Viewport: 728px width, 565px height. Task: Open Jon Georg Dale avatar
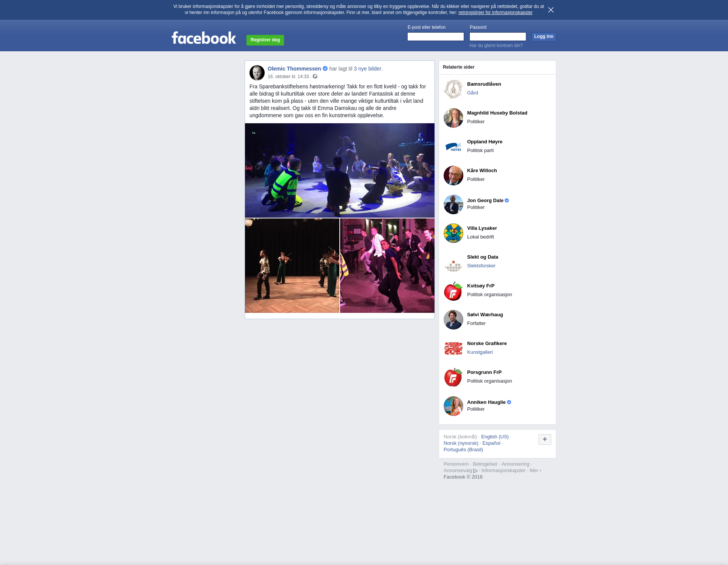point(453,204)
